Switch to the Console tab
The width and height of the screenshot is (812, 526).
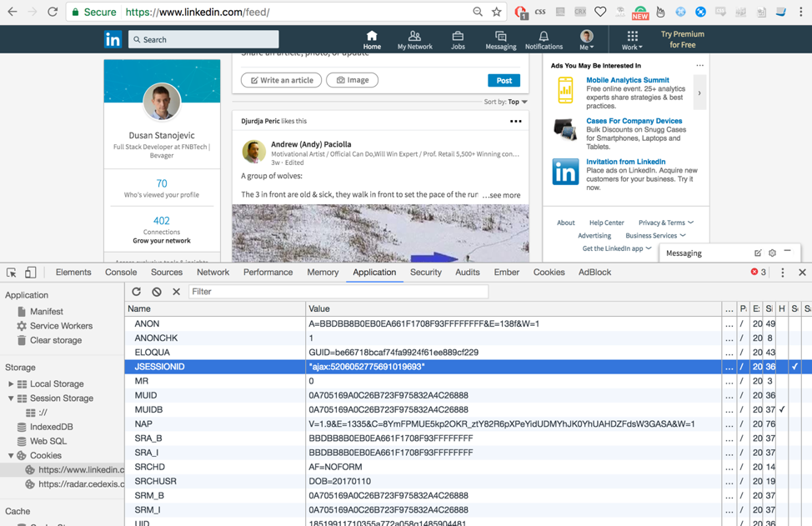pyautogui.click(x=121, y=273)
